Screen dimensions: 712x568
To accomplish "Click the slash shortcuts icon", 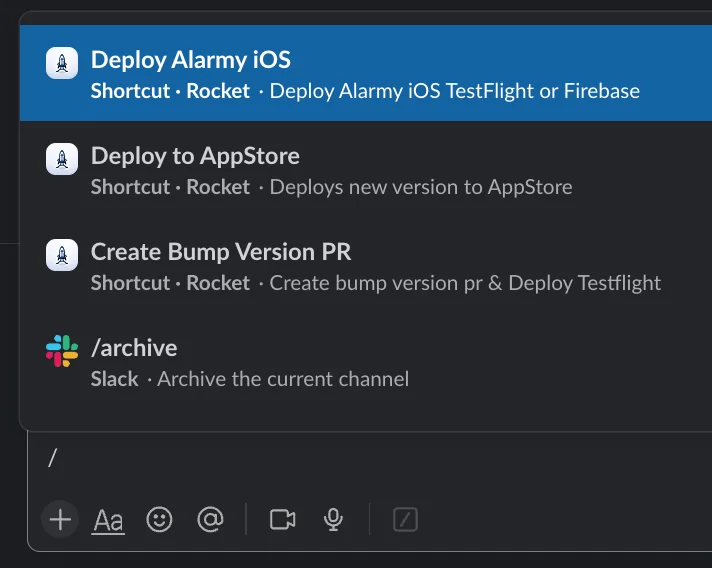I will point(405,519).
